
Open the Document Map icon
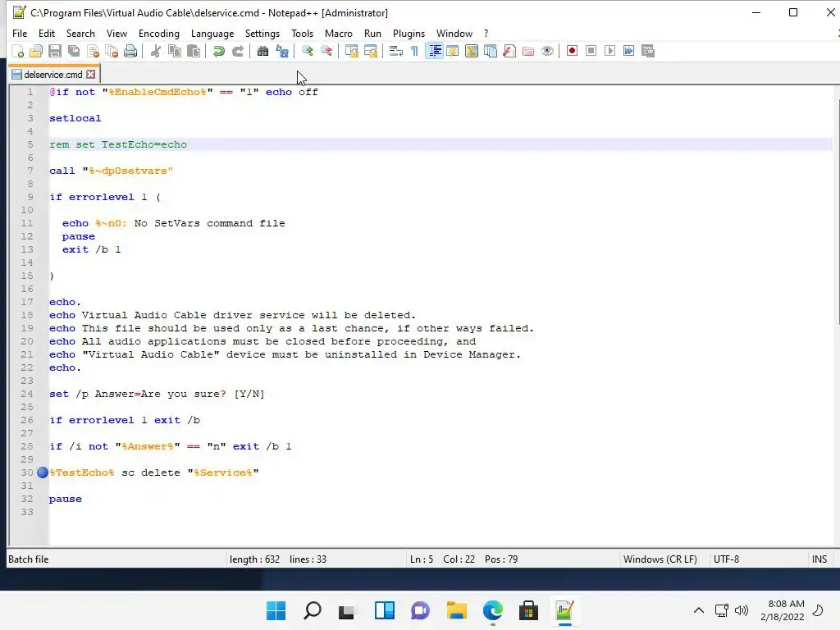point(472,52)
